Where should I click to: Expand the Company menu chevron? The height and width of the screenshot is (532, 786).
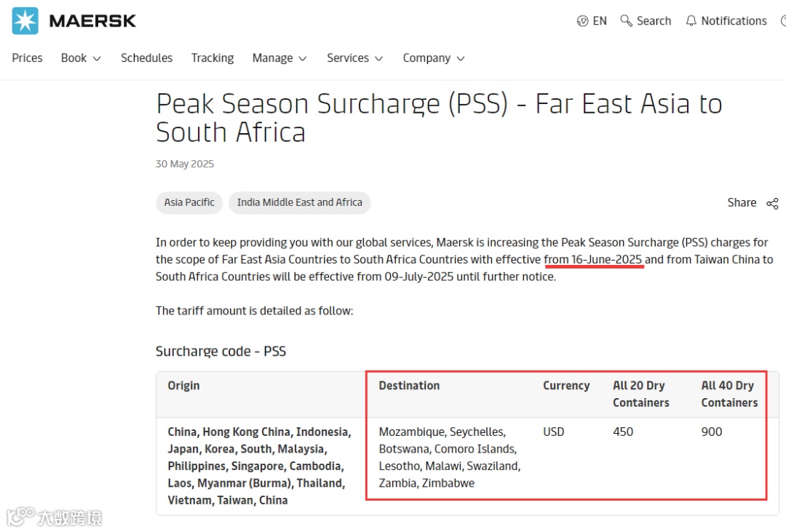click(460, 58)
